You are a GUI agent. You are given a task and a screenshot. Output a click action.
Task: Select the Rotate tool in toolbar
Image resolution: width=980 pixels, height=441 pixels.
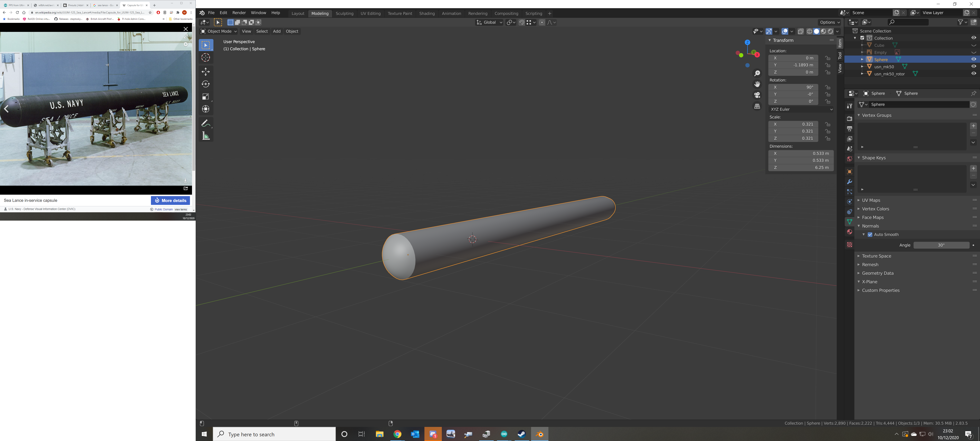pos(205,84)
